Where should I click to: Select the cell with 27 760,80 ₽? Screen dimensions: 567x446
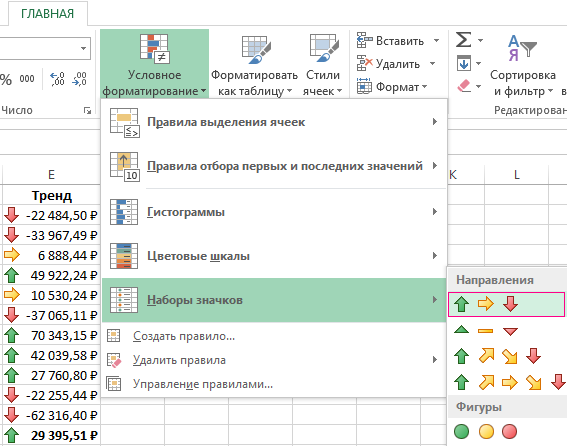51,375
